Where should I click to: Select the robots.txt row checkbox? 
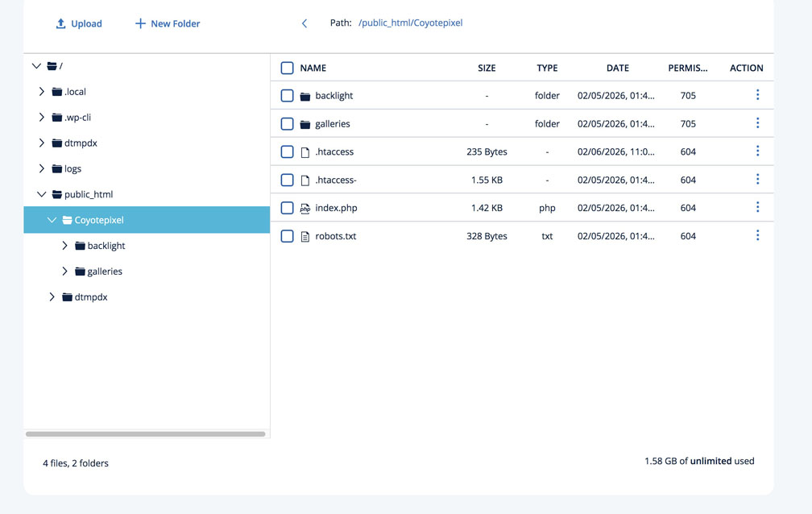pos(287,236)
